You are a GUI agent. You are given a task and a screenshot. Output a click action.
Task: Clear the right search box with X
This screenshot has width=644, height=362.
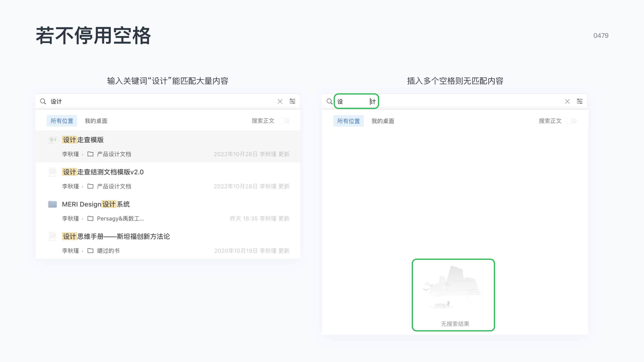pos(567,101)
